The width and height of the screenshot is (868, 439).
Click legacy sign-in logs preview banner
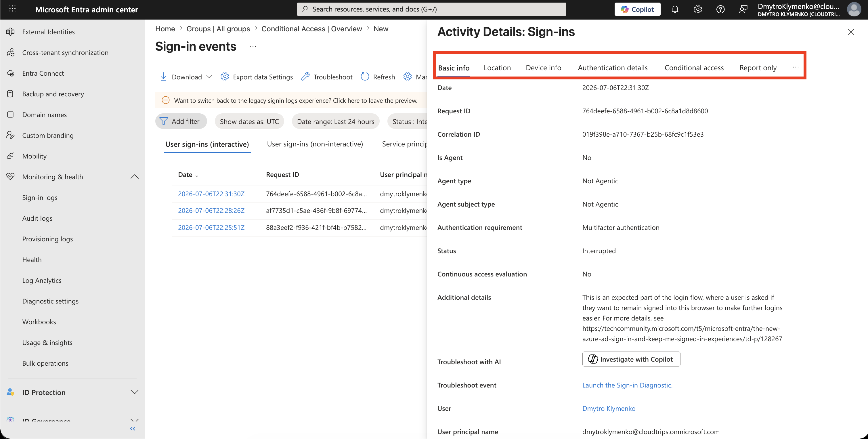(x=291, y=100)
